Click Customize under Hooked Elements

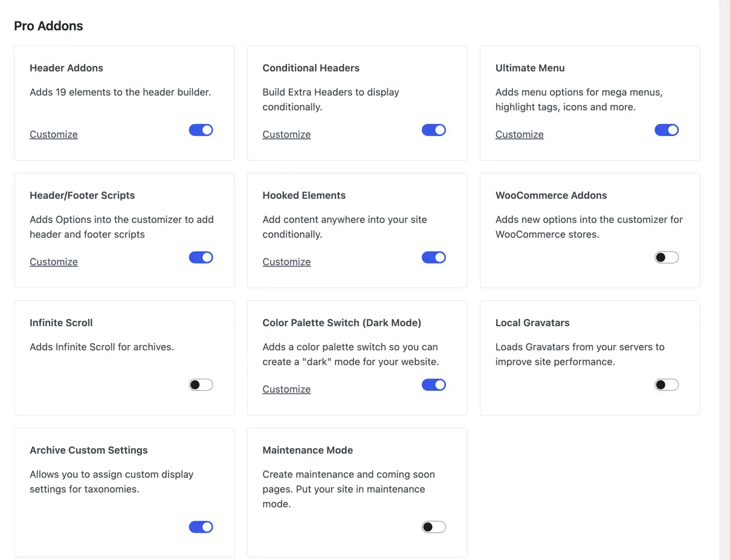(286, 262)
